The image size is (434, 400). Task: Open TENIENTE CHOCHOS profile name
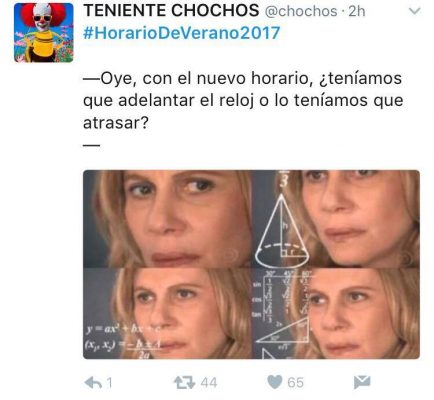click(x=171, y=11)
